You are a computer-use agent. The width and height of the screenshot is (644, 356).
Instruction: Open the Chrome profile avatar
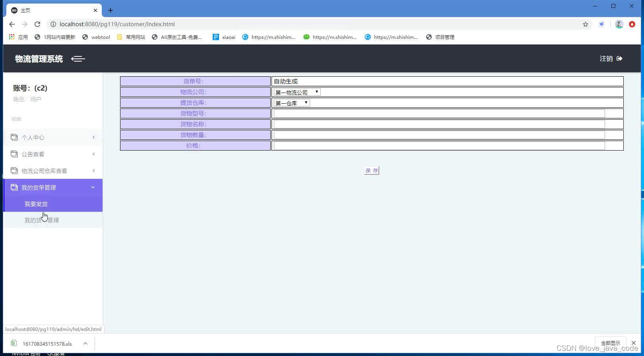[619, 24]
